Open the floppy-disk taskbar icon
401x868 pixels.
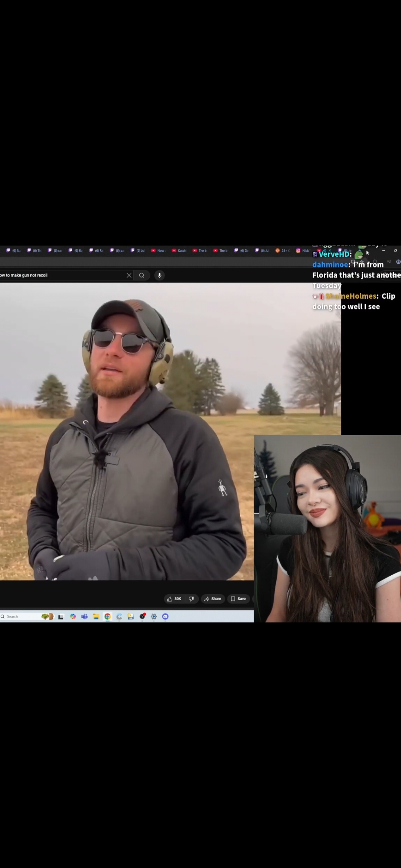(x=131, y=617)
